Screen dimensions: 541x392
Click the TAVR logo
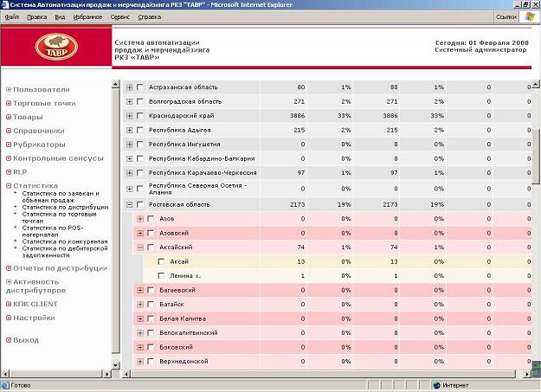(x=56, y=47)
